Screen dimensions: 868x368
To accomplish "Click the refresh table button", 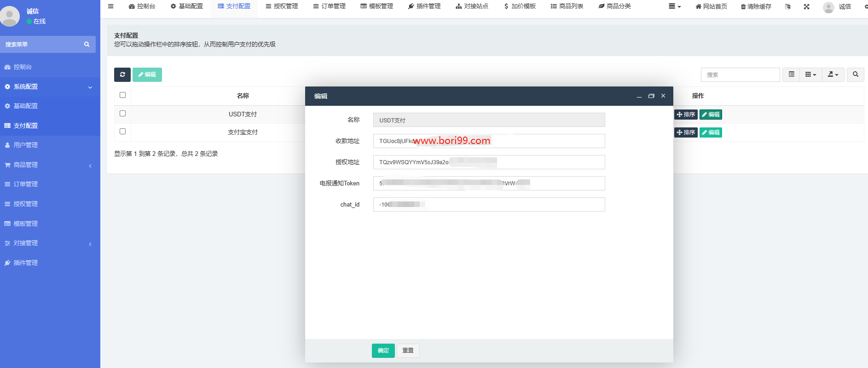I will coord(122,75).
